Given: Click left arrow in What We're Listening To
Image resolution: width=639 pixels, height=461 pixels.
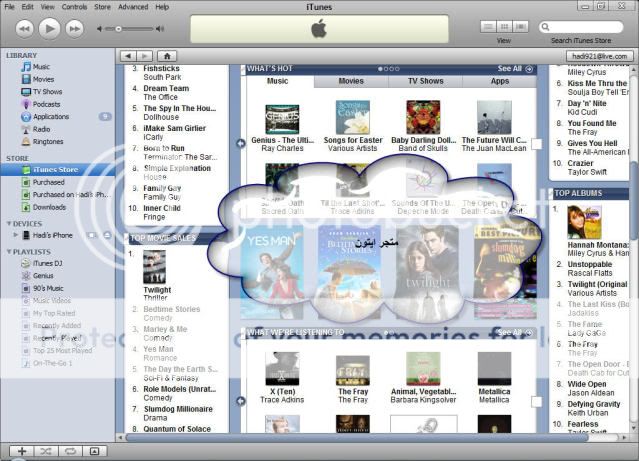Looking at the screenshot, I should click(x=241, y=401).
